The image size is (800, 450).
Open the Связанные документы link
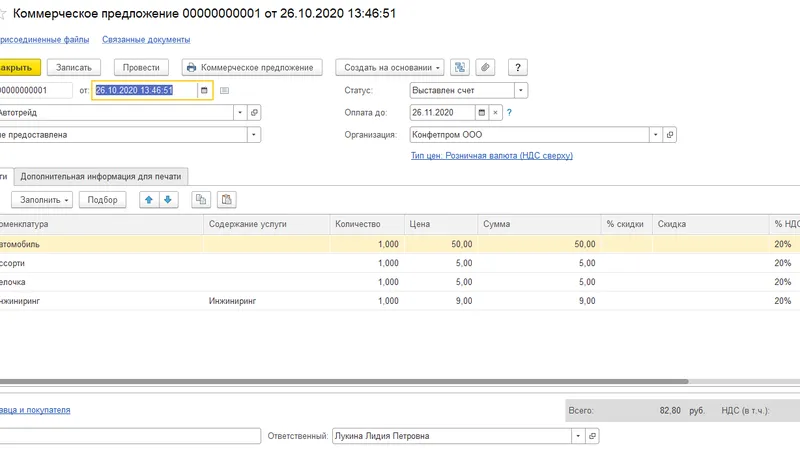tap(146, 39)
